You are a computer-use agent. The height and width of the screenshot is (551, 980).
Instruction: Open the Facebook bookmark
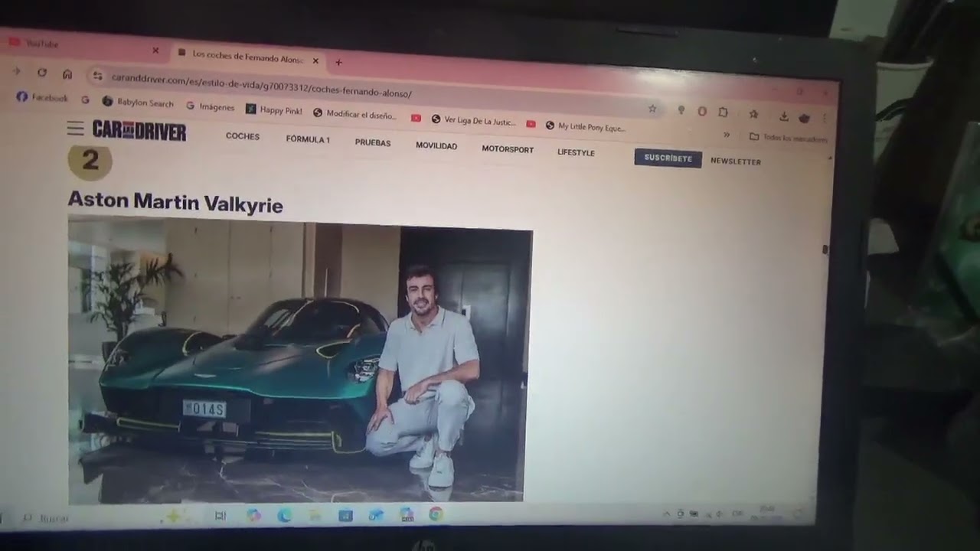point(42,98)
